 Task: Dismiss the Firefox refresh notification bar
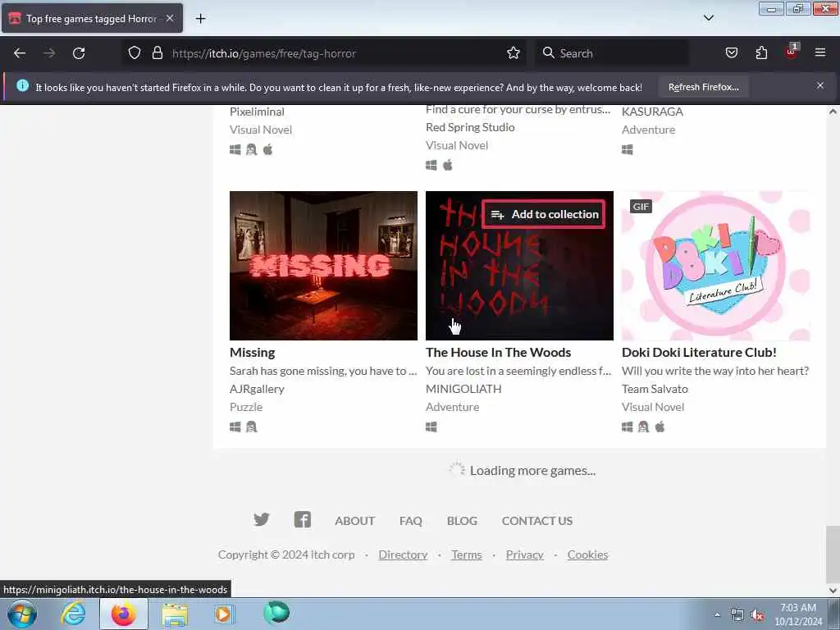820,85
